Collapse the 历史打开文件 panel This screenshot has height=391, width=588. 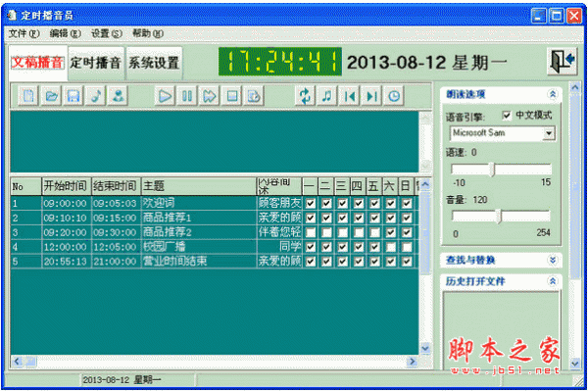click(x=553, y=281)
